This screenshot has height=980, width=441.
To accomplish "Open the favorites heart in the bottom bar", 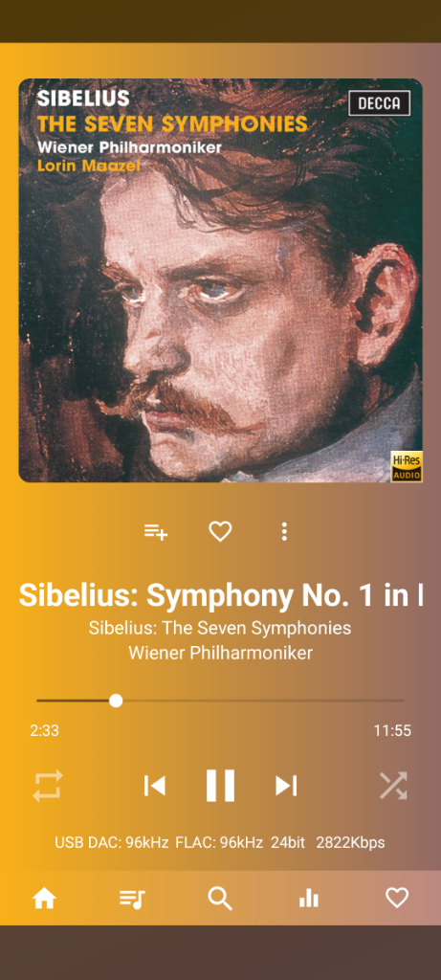I will click(397, 898).
